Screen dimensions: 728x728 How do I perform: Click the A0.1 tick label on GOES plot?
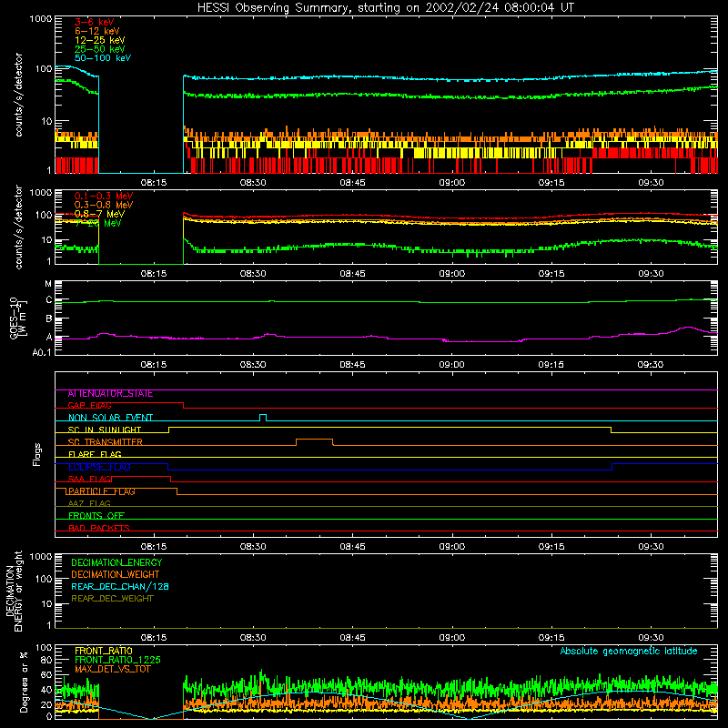click(x=42, y=353)
